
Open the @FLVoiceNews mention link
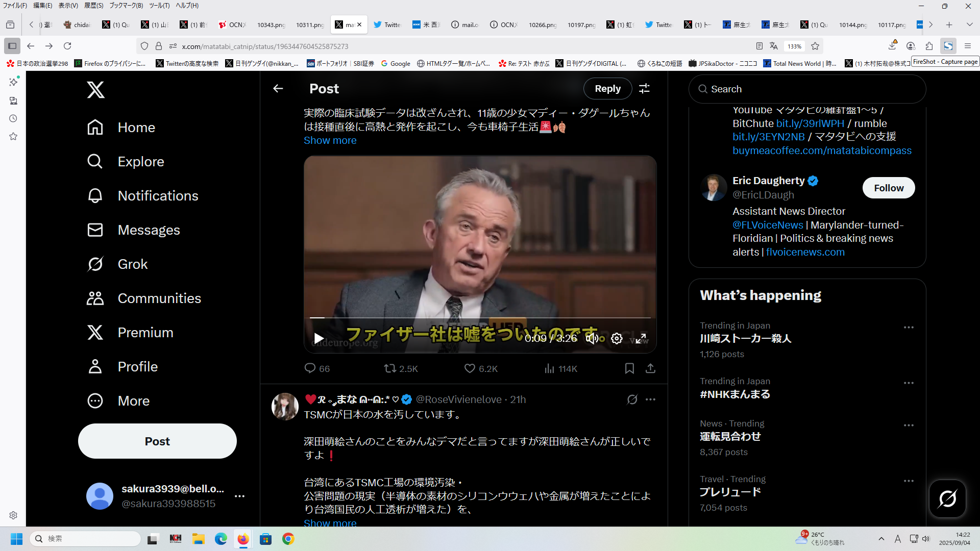tap(768, 225)
